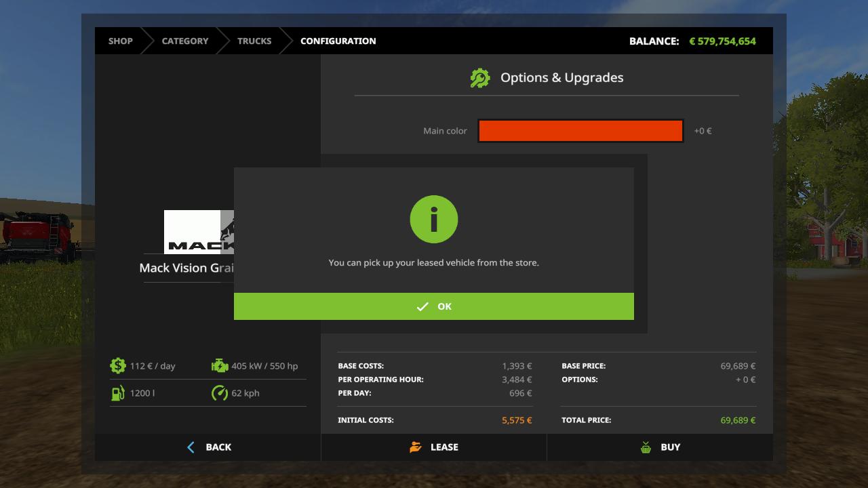Pick the red Main color swatch
Image resolution: width=868 pixels, height=488 pixels.
pyautogui.click(x=580, y=131)
